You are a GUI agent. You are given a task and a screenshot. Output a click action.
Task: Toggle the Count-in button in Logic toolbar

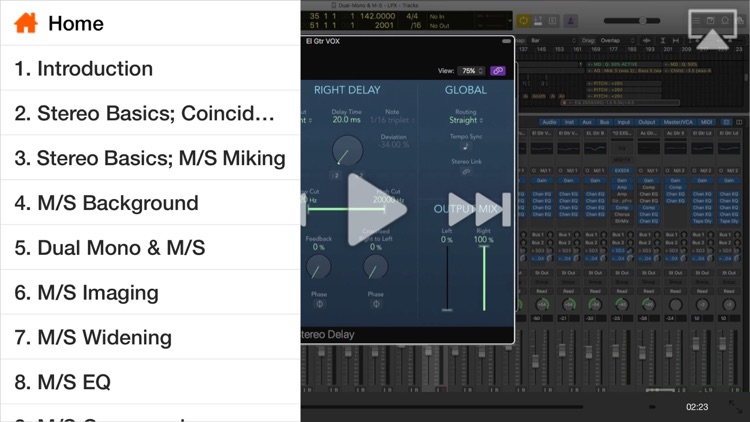click(552, 21)
